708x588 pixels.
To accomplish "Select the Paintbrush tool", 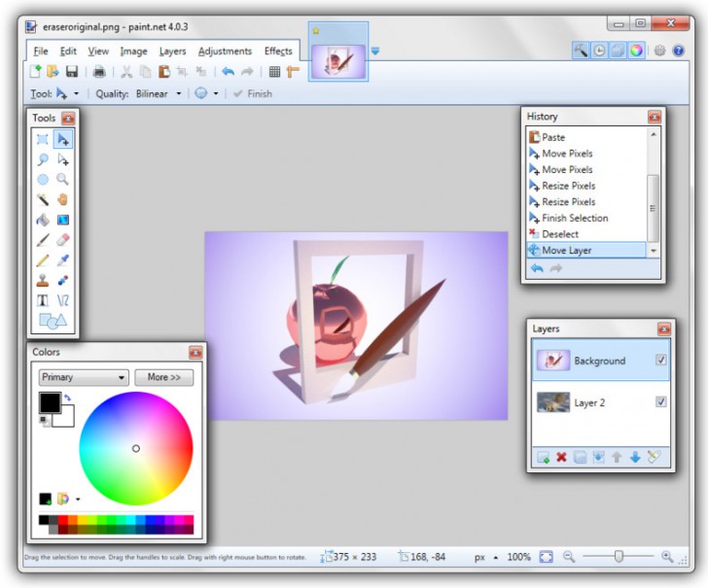I will pyautogui.click(x=43, y=240).
